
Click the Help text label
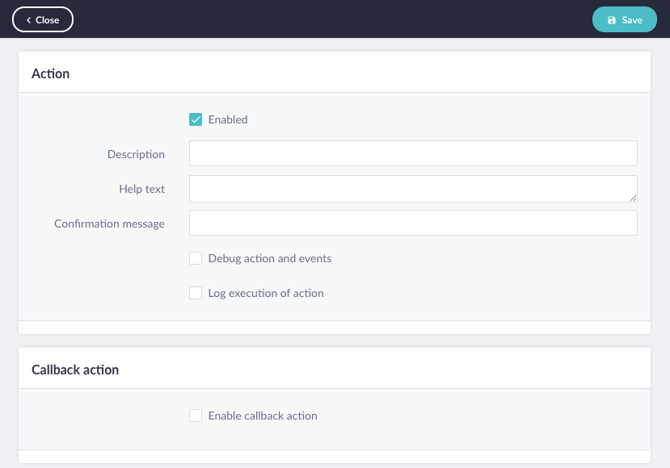click(x=142, y=189)
